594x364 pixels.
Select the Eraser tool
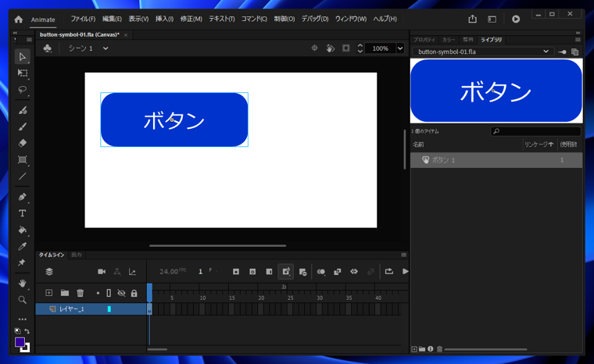[x=23, y=143]
